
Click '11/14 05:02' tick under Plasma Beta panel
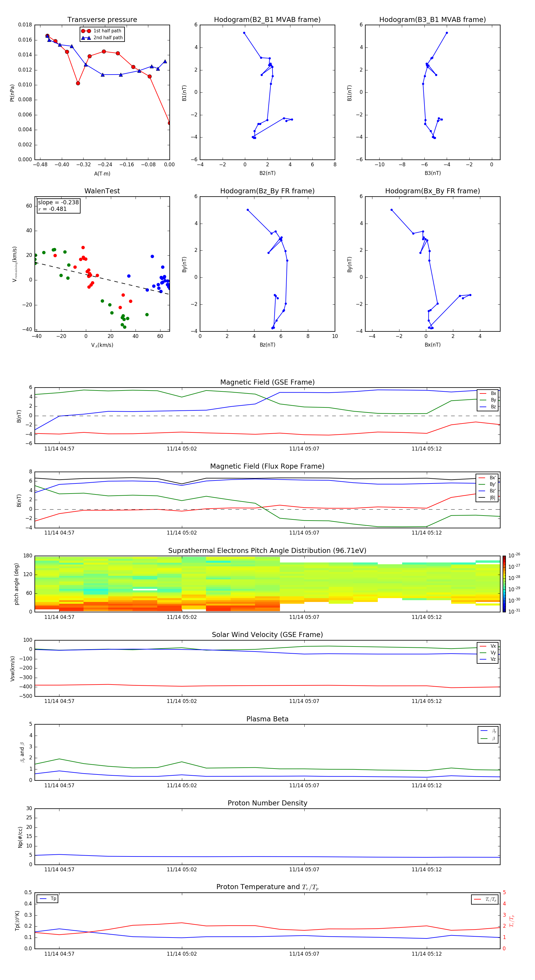(182, 785)
